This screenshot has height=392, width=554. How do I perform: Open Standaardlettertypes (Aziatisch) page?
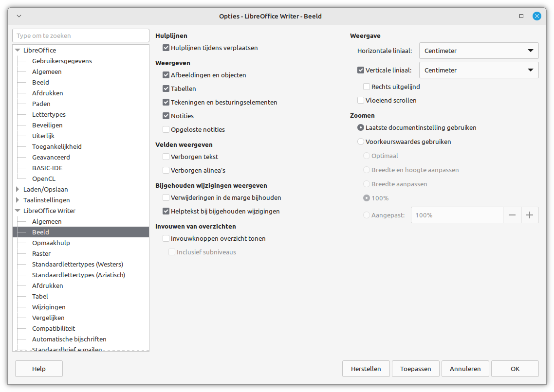click(x=78, y=275)
